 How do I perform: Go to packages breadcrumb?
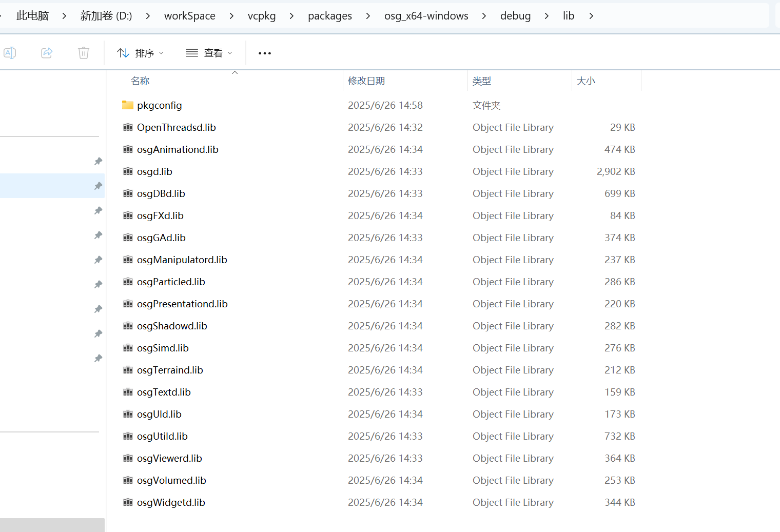pyautogui.click(x=330, y=16)
